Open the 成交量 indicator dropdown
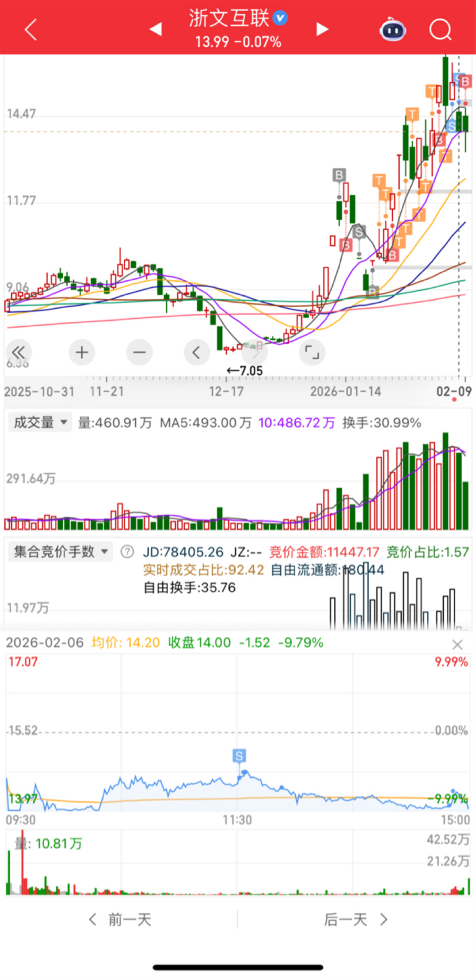476x980 pixels. (40, 422)
